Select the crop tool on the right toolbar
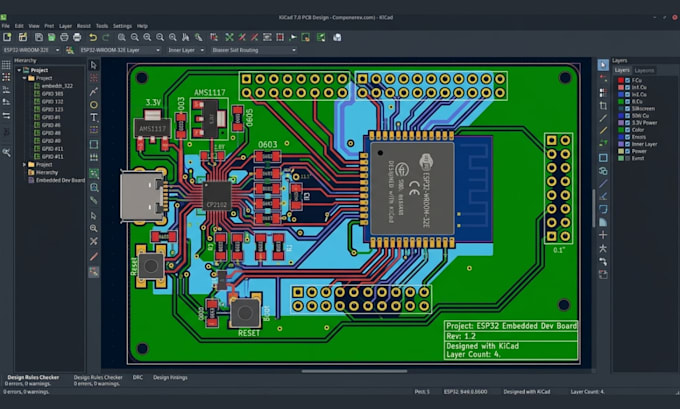The width and height of the screenshot is (680, 409). (603, 105)
